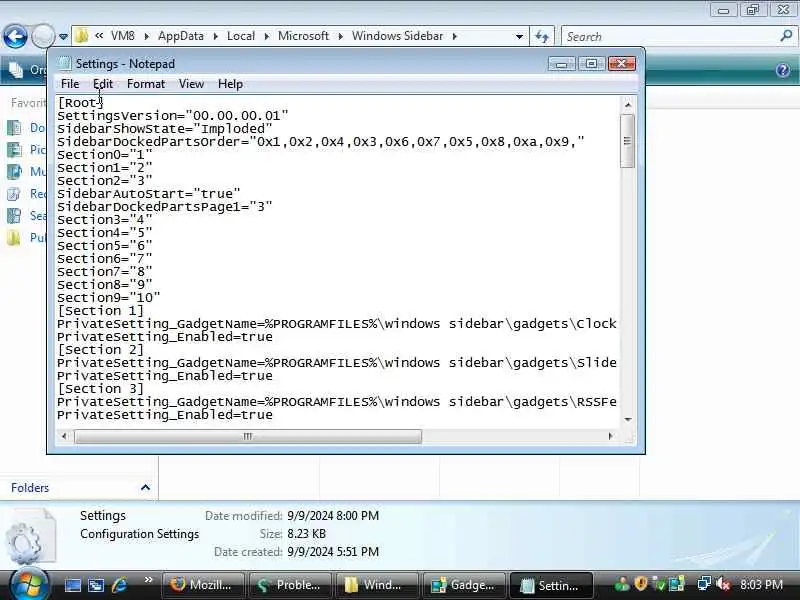Image resolution: width=800 pixels, height=600 pixels.
Task: Click horizontal scrollbar left arrow in Notepad
Action: click(64, 436)
